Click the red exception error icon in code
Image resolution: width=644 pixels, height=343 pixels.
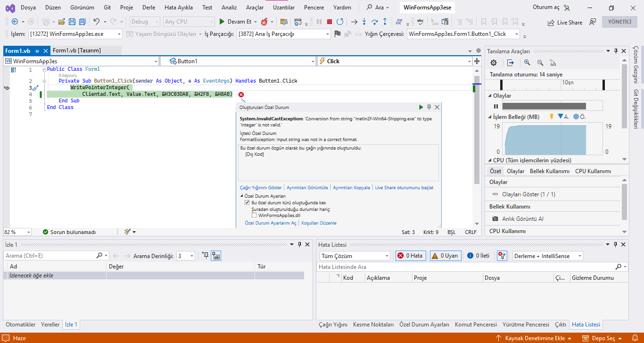click(241, 95)
